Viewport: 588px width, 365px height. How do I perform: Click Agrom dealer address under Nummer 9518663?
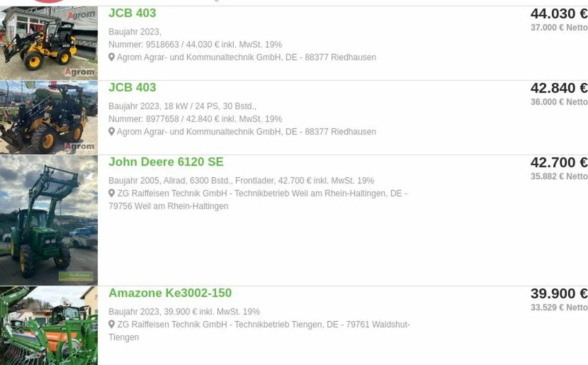coord(246,57)
